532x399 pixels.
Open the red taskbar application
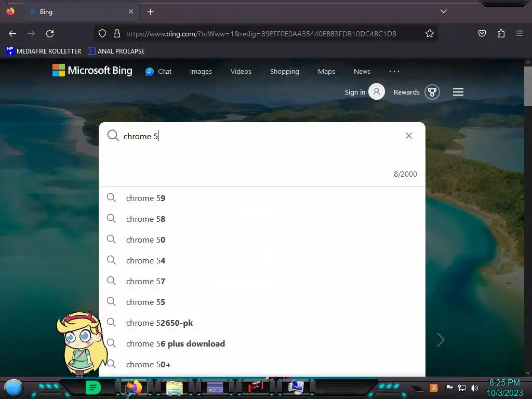[256, 387]
